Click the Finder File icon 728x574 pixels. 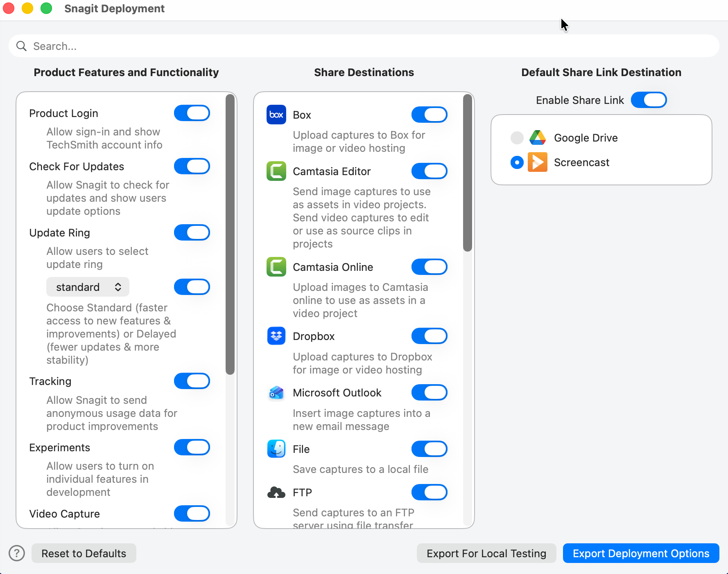pos(276,449)
